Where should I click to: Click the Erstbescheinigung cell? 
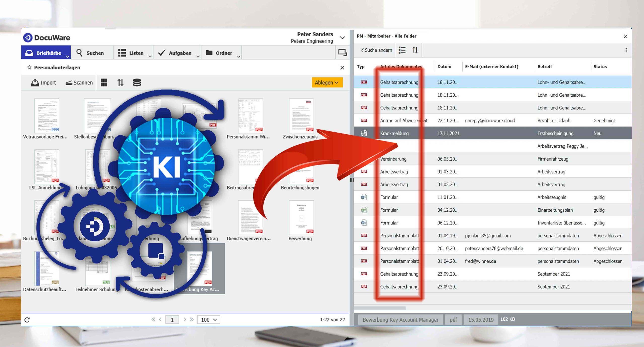tap(555, 133)
